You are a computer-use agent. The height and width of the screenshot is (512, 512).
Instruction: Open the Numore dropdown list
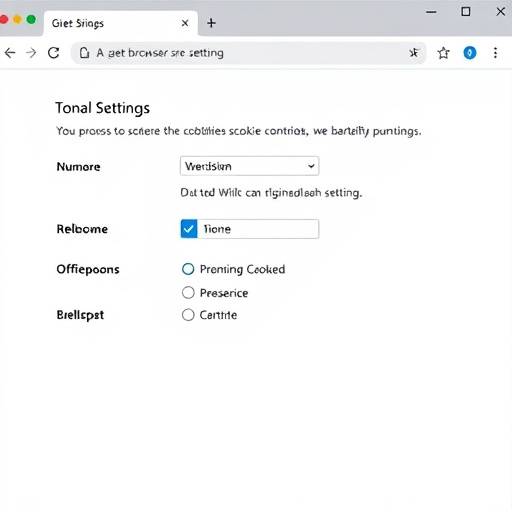click(x=249, y=166)
